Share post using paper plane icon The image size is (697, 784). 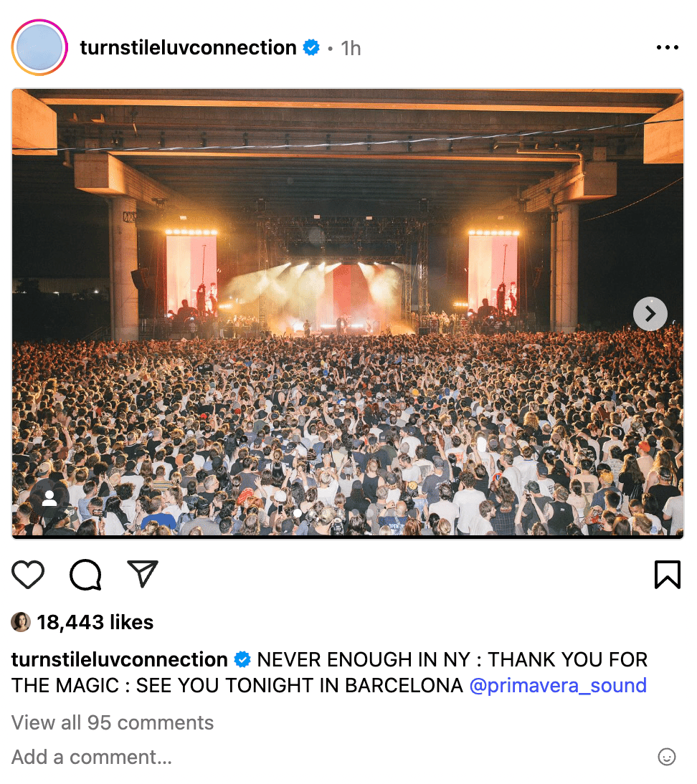[x=143, y=573]
